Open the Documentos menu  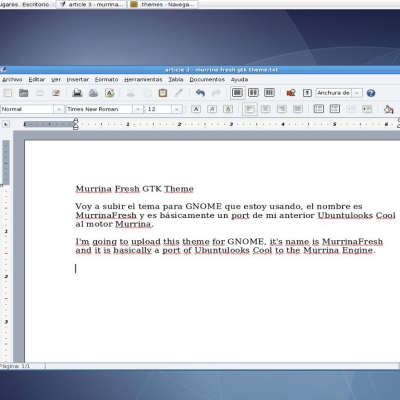tap(207, 79)
